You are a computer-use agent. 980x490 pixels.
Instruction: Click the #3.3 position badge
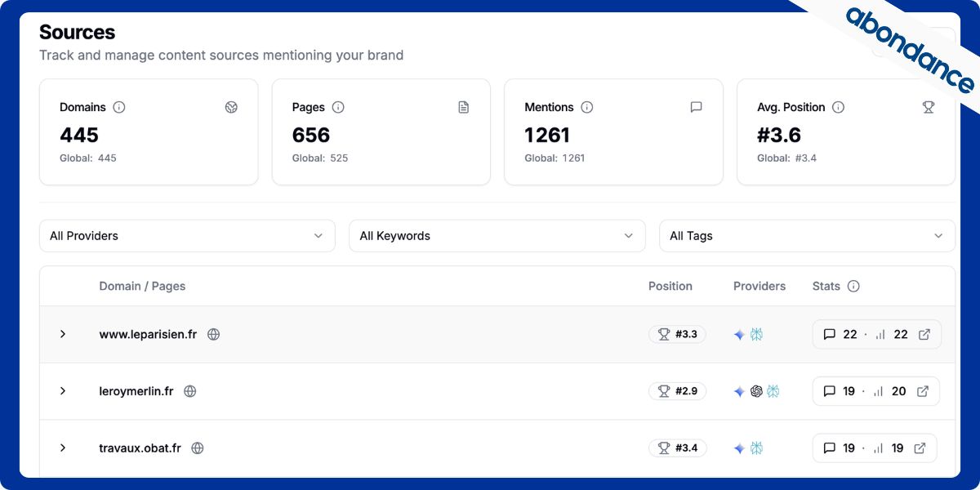pos(678,334)
